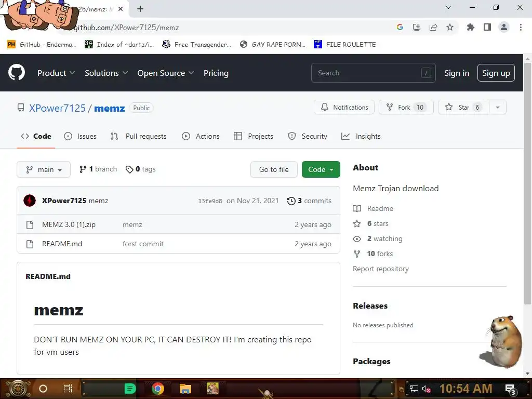
Task: Open the GitHub logo homepage
Action: pos(17,72)
